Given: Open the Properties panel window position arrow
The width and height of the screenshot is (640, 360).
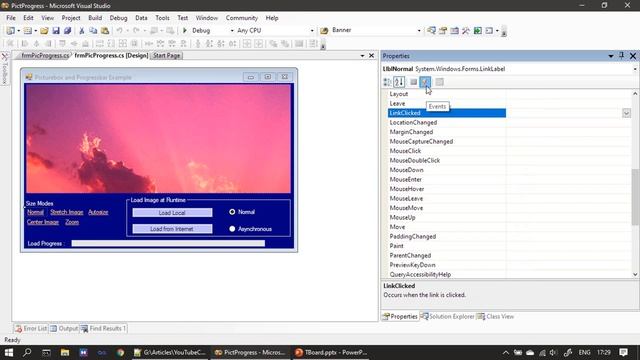Looking at the screenshot, I should 611,56.
